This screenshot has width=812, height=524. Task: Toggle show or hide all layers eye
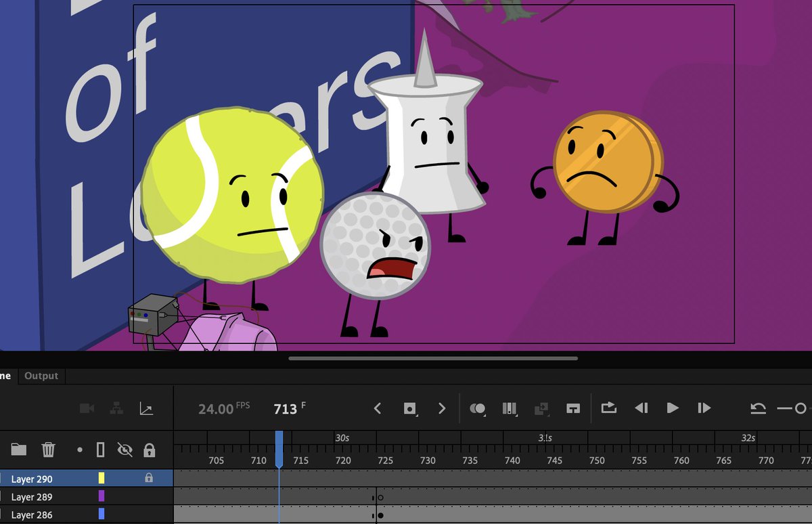(125, 450)
